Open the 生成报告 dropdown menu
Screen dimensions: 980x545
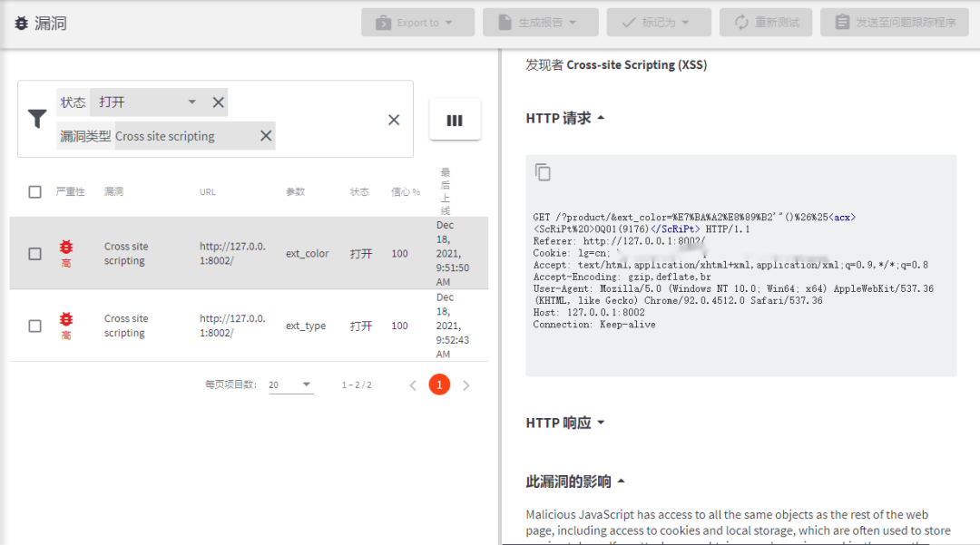(x=540, y=23)
